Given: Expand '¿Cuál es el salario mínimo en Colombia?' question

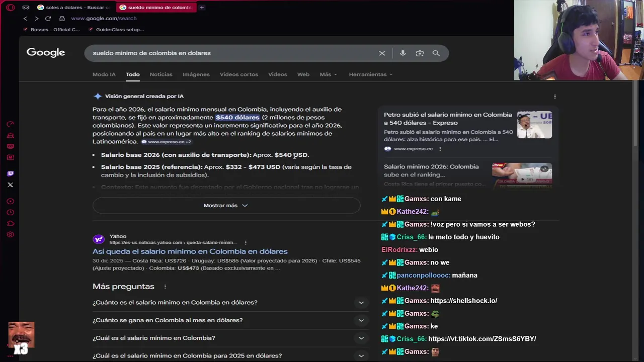Looking at the screenshot, I should pyautogui.click(x=230, y=338).
